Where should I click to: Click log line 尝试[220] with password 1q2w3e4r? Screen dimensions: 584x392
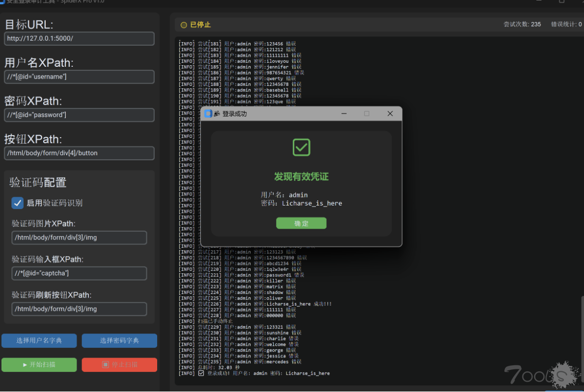pyautogui.click(x=240, y=269)
